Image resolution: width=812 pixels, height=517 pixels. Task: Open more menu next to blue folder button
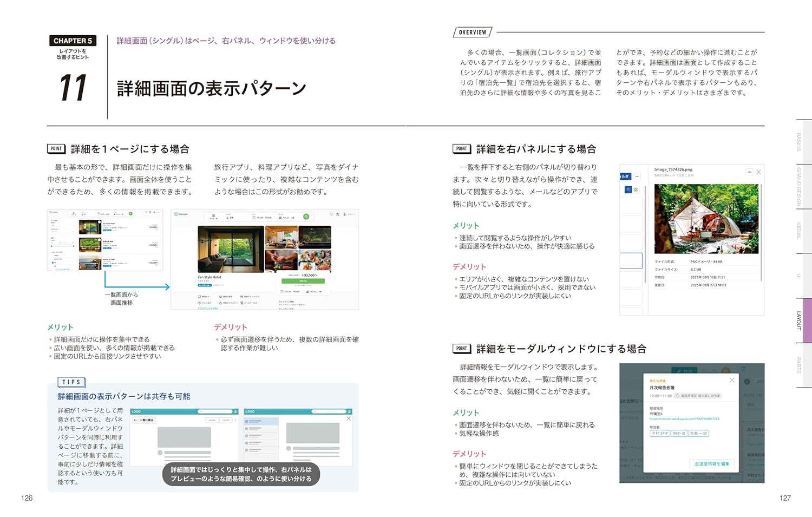[637, 176]
